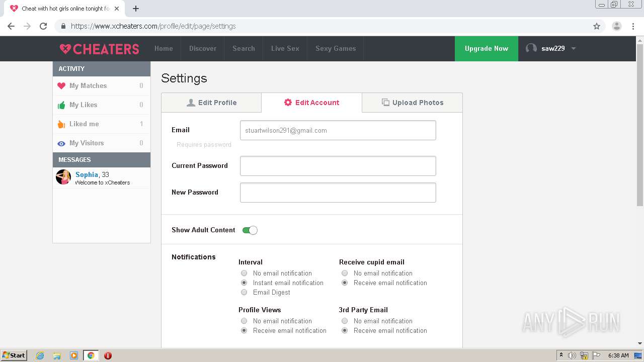Close the xCheaters browser tab
This screenshot has height=362, width=644.
(x=117, y=9)
